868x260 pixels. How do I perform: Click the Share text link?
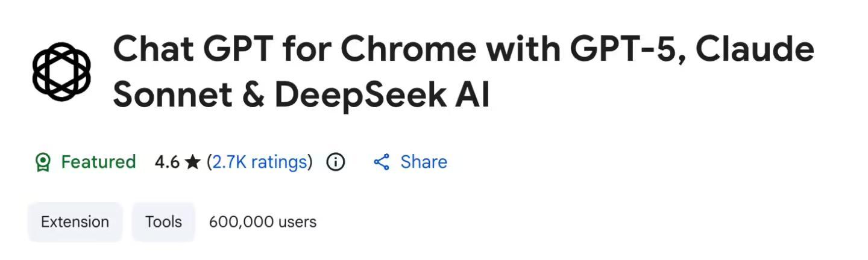424,162
